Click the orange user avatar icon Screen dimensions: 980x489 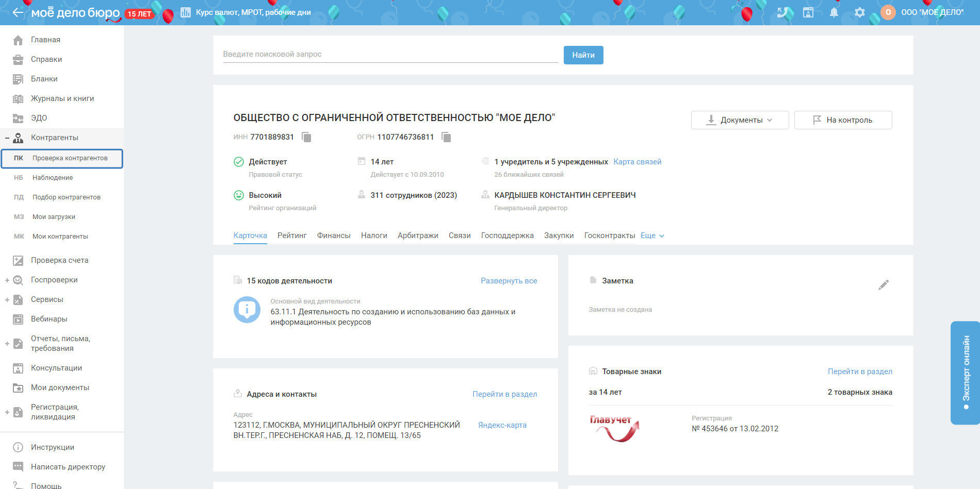click(888, 12)
